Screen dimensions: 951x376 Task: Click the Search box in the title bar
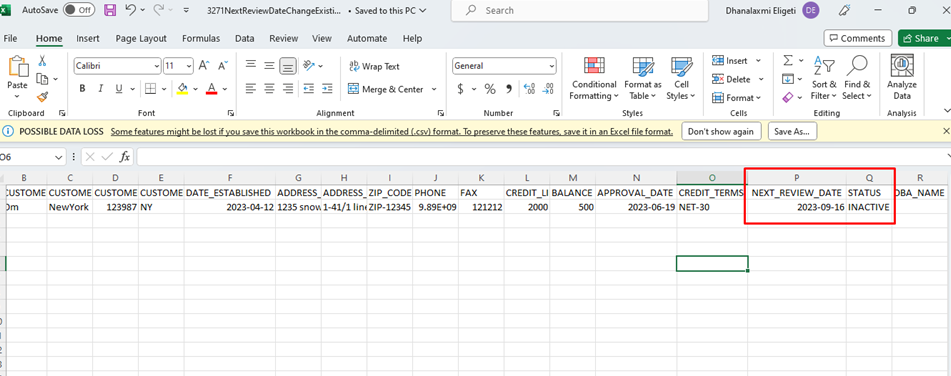pos(579,10)
